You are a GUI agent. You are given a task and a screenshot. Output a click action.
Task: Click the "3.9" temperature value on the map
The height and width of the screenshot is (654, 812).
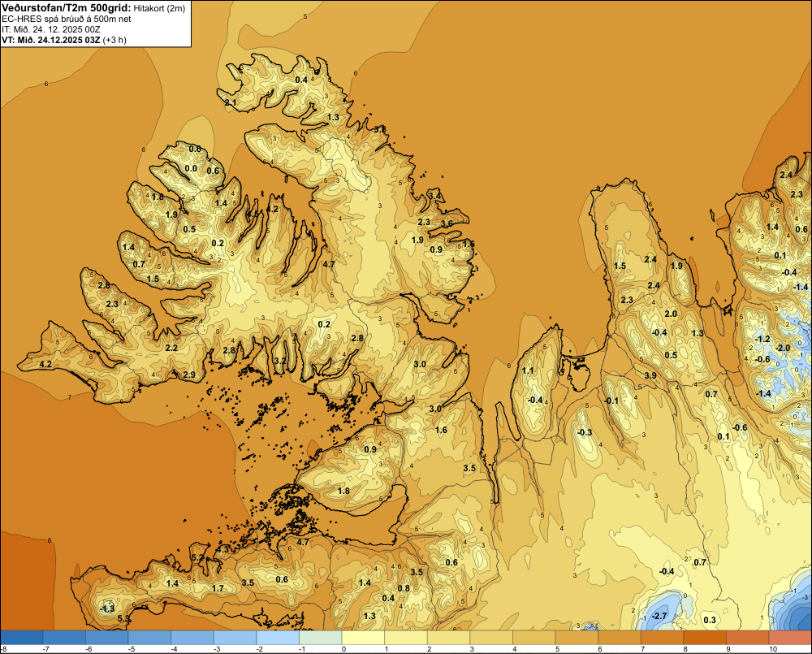[x=650, y=375]
